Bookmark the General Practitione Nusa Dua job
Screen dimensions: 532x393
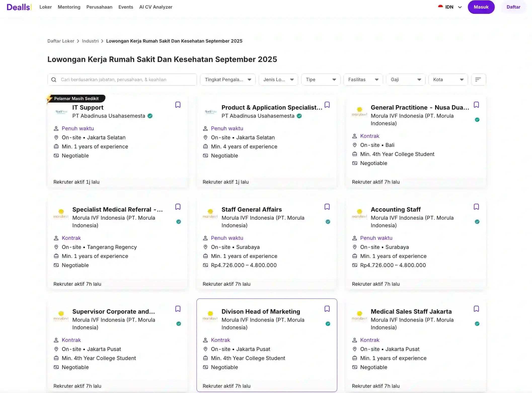[476, 105]
